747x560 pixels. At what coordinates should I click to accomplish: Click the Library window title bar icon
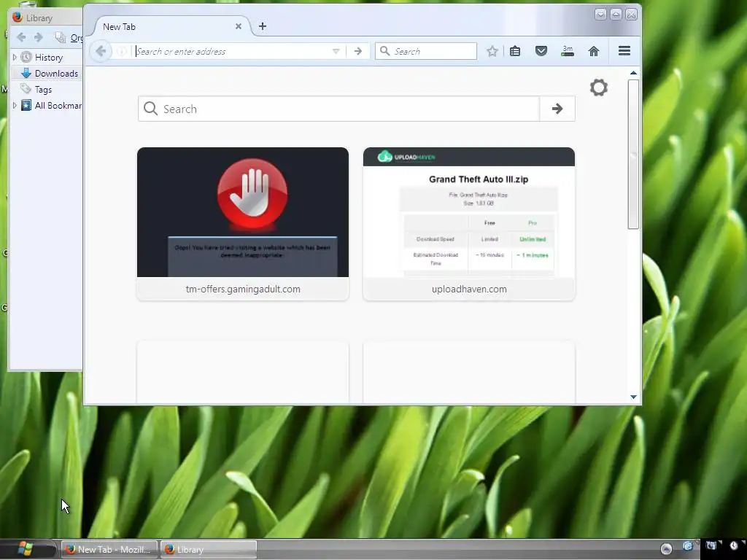(x=18, y=17)
